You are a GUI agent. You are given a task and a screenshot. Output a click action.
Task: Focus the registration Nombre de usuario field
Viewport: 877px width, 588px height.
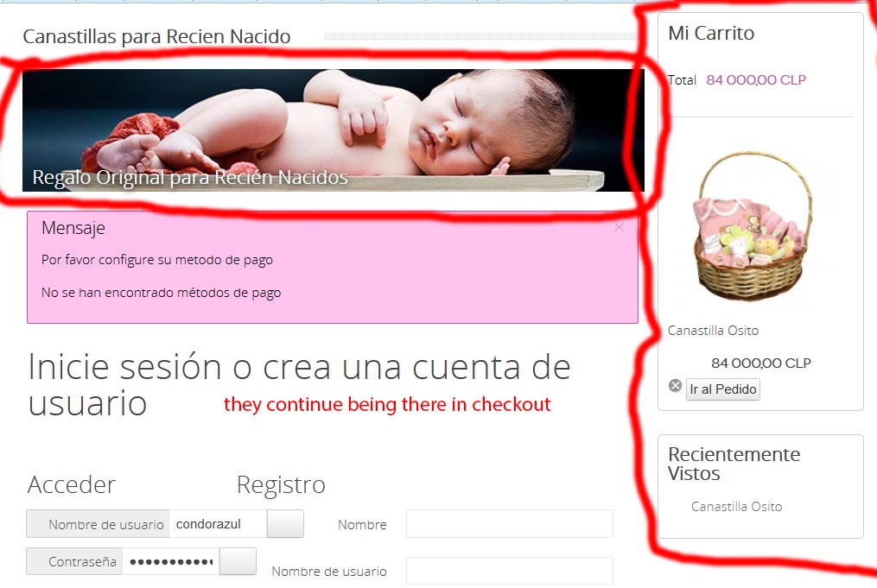(x=510, y=571)
